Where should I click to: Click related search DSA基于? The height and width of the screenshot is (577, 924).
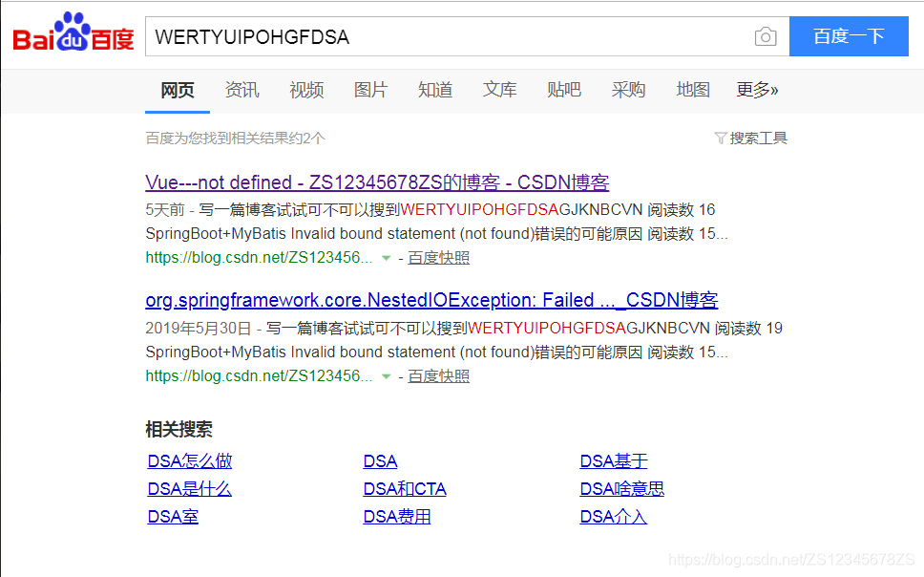coord(614,460)
